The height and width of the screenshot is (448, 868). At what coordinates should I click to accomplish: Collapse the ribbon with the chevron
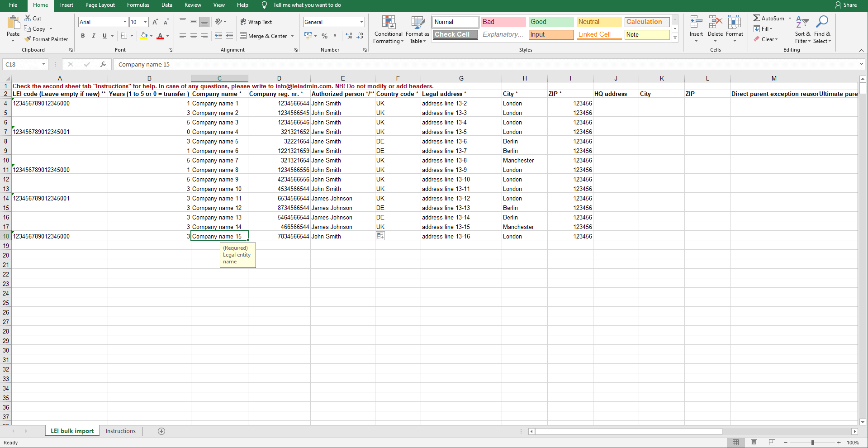(861, 50)
